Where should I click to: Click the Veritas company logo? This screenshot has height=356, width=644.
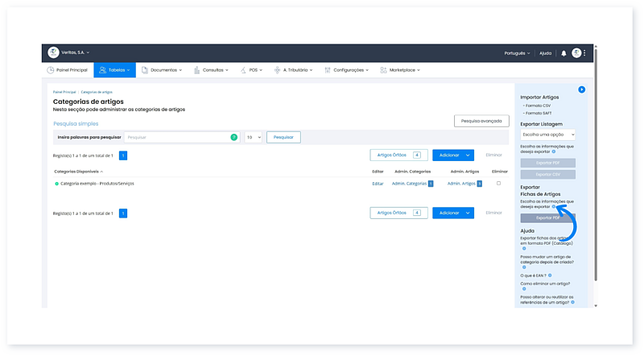click(53, 52)
